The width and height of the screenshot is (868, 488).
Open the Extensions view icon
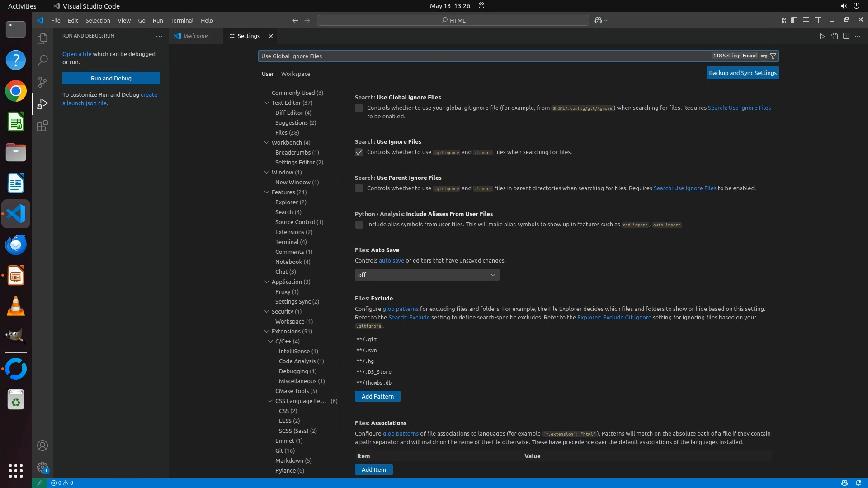42,126
